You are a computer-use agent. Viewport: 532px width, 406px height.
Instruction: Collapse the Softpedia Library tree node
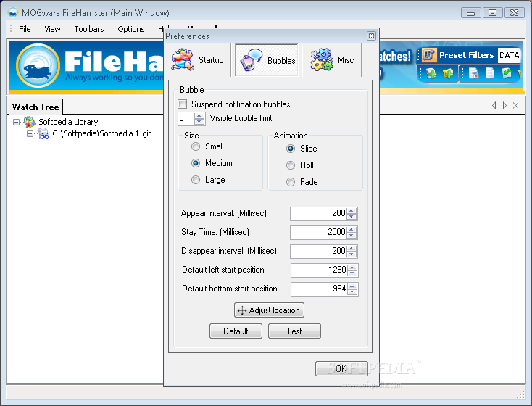click(x=16, y=122)
